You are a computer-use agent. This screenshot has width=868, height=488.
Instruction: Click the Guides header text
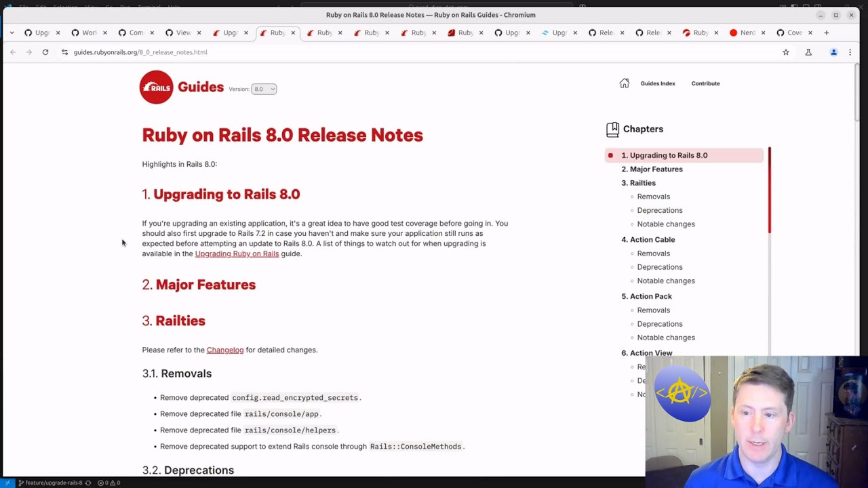coord(201,87)
